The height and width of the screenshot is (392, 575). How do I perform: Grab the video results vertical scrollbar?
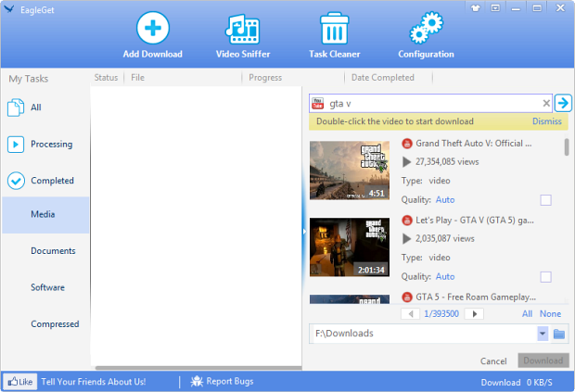pyautogui.click(x=567, y=147)
